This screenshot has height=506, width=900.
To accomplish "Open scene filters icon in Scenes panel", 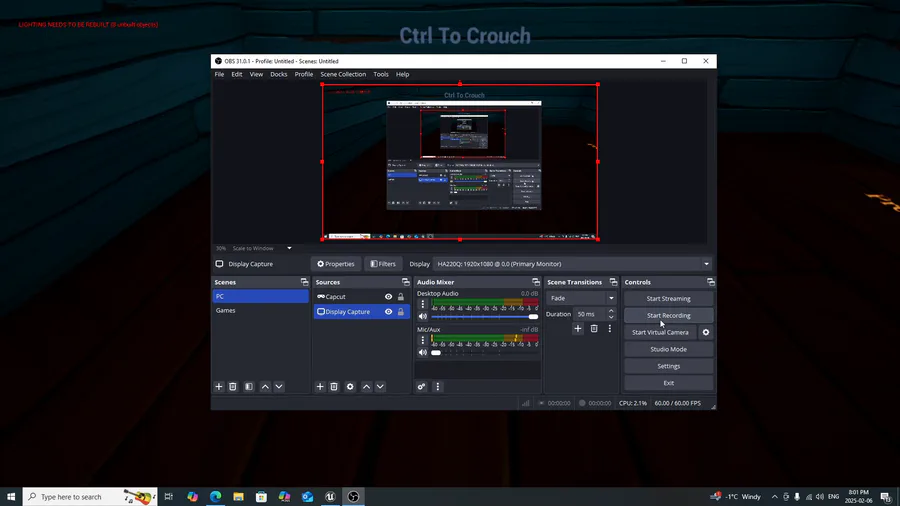I will click(249, 387).
